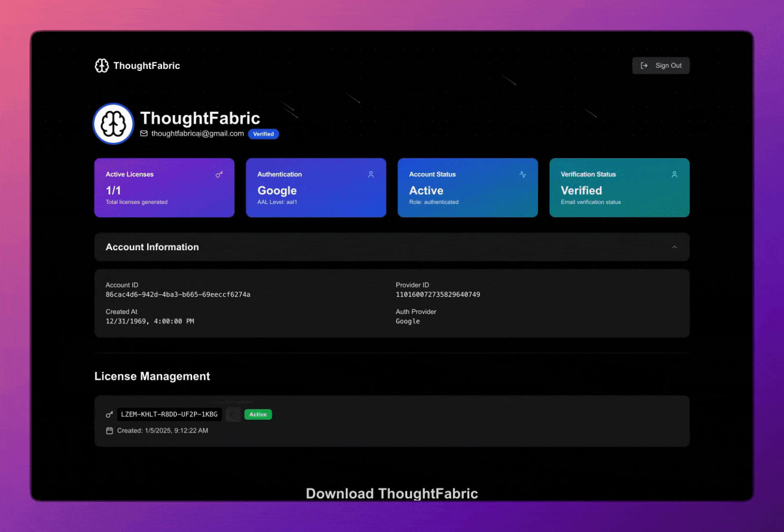
Task: Click the copy button next to license key
Action: click(233, 415)
